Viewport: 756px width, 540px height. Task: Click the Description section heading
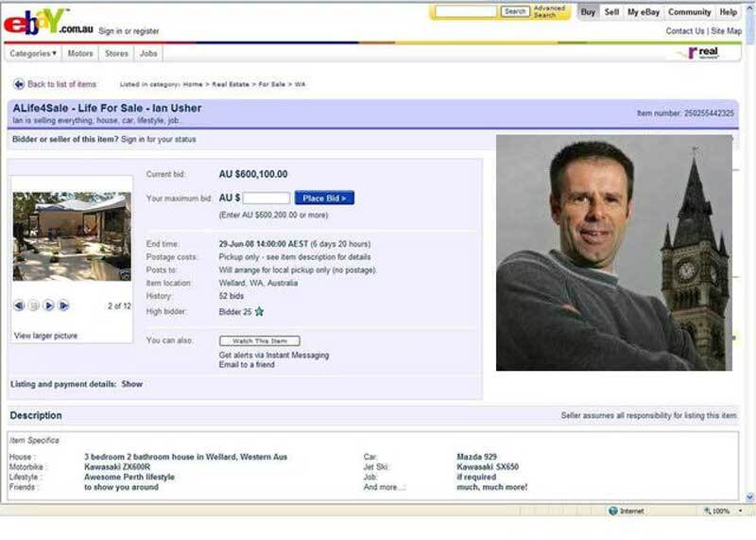click(x=36, y=415)
